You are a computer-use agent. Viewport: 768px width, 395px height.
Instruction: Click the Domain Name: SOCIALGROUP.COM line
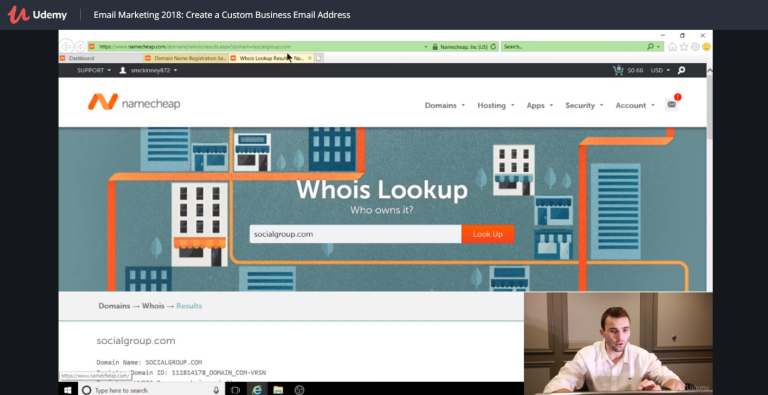click(x=149, y=363)
